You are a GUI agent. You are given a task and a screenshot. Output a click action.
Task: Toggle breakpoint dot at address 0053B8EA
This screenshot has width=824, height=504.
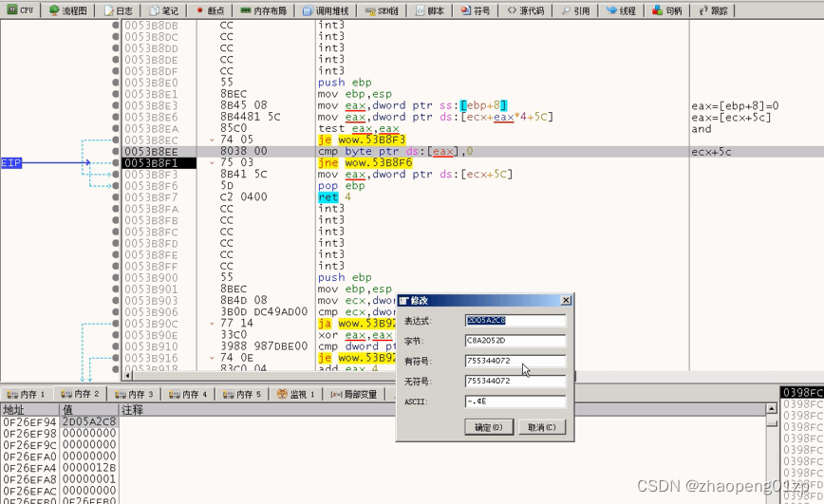click(115, 129)
